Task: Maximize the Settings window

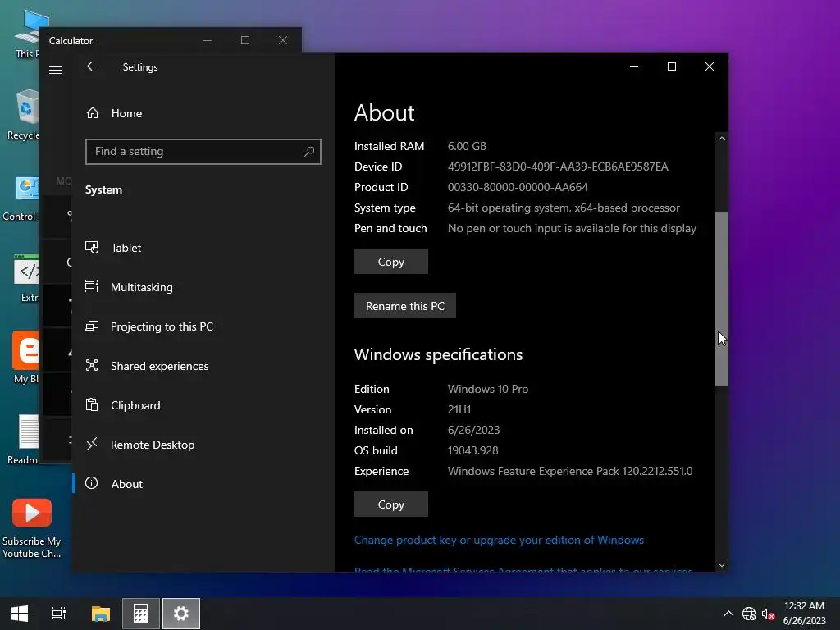Action: pyautogui.click(x=672, y=66)
